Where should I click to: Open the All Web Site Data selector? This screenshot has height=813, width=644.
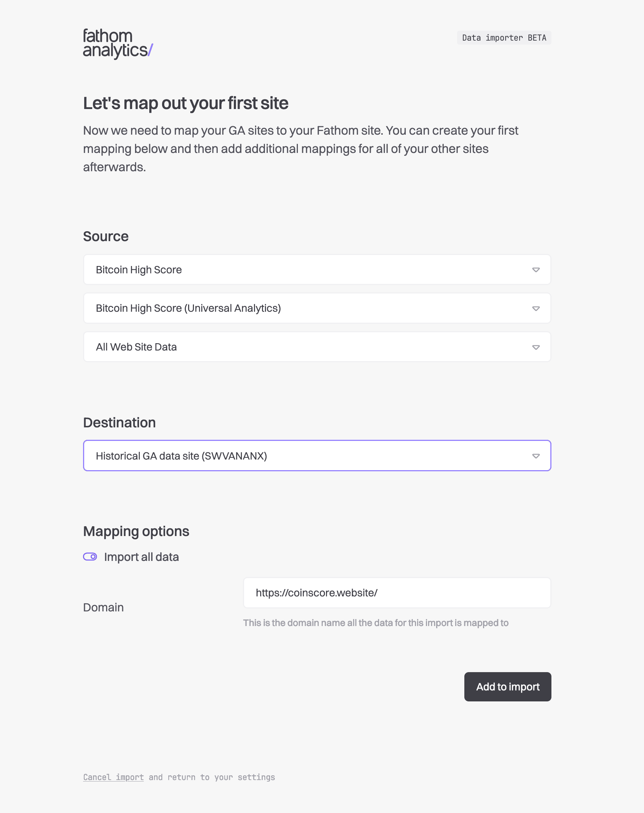coord(317,347)
